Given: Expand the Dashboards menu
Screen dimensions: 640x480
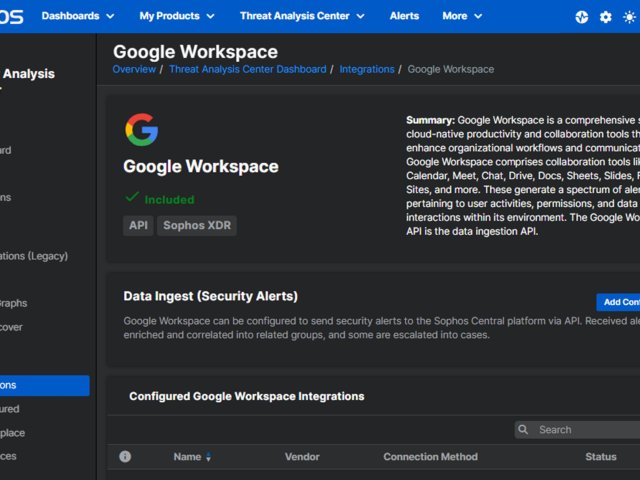Looking at the screenshot, I should point(78,16).
